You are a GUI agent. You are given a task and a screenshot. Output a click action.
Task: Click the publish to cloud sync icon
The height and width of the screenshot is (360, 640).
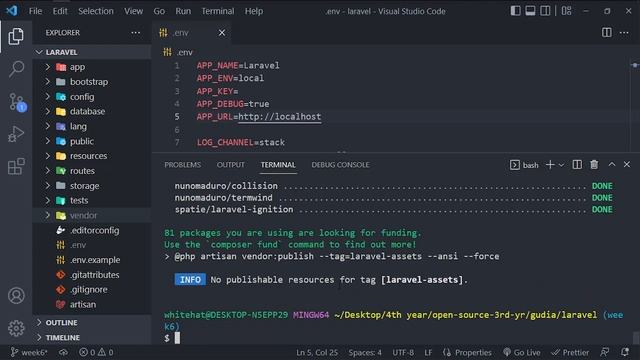pyautogui.click(x=63, y=352)
